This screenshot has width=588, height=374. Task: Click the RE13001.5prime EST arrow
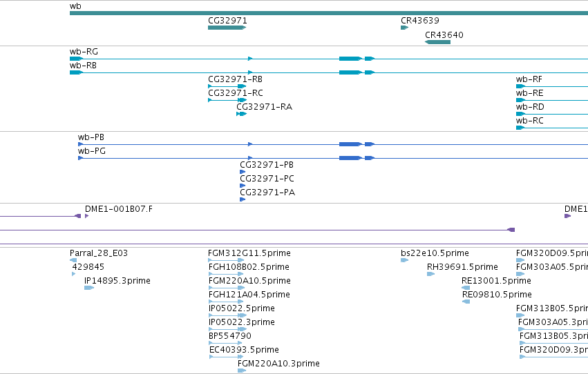[466, 288]
